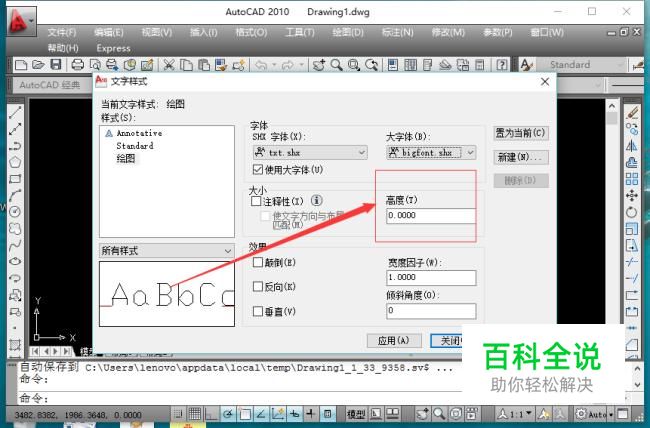This screenshot has height=428, width=650.
Task: Open the Undo history dropdown arrow
Action: (x=274, y=65)
